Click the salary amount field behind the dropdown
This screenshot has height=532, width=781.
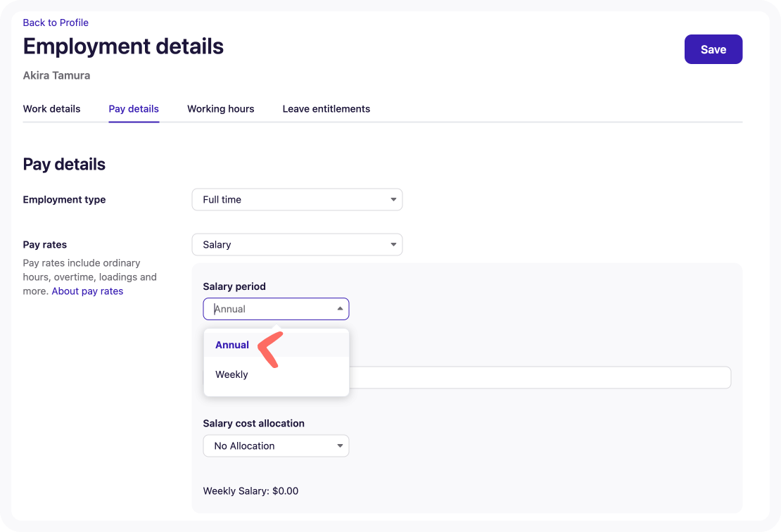click(x=539, y=378)
